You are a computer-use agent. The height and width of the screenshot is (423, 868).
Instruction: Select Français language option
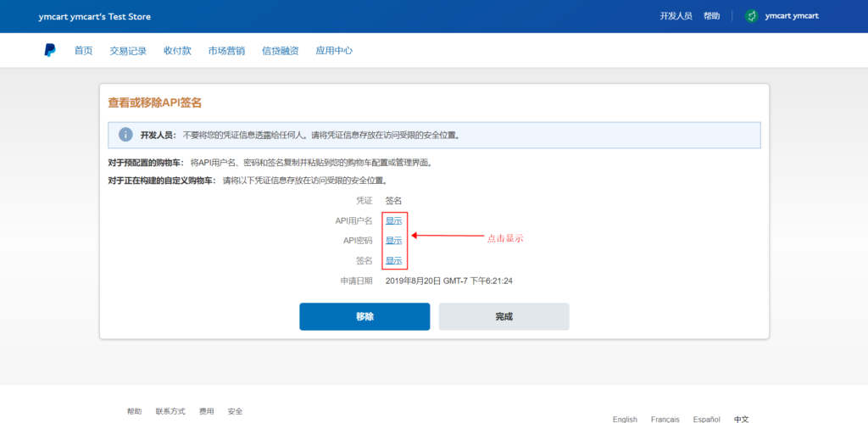click(x=665, y=419)
